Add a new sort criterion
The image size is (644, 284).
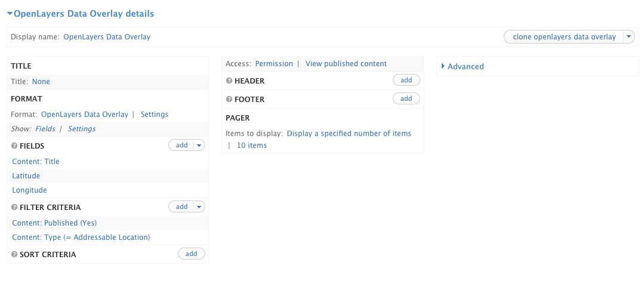coord(191,254)
